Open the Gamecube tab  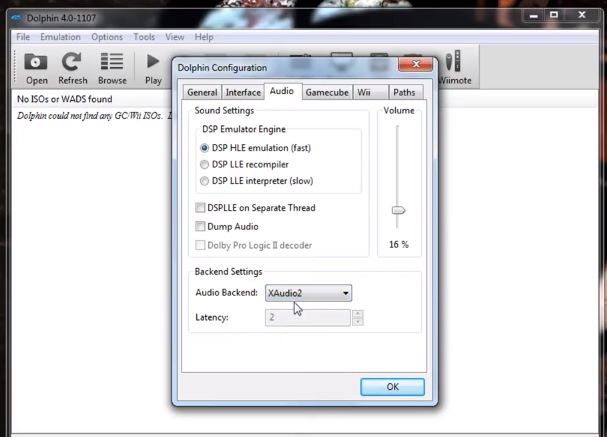pos(327,93)
